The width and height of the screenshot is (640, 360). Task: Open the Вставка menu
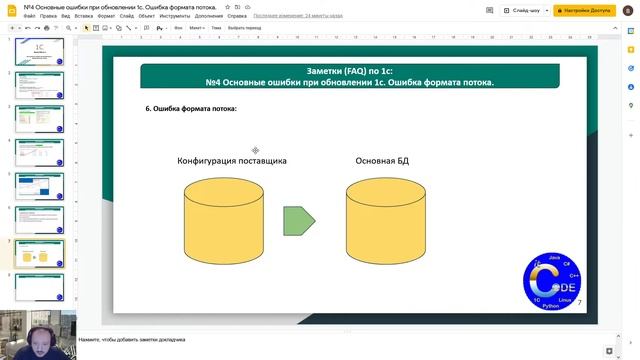click(x=84, y=16)
